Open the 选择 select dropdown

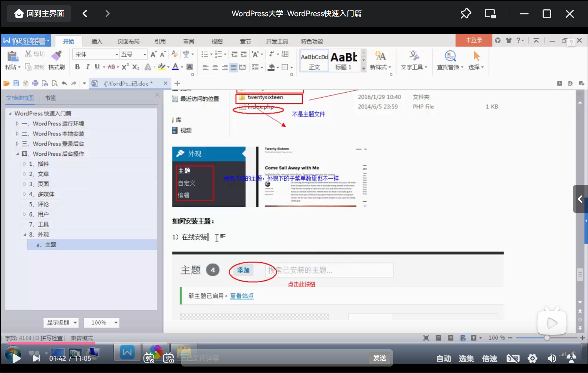coord(476,61)
